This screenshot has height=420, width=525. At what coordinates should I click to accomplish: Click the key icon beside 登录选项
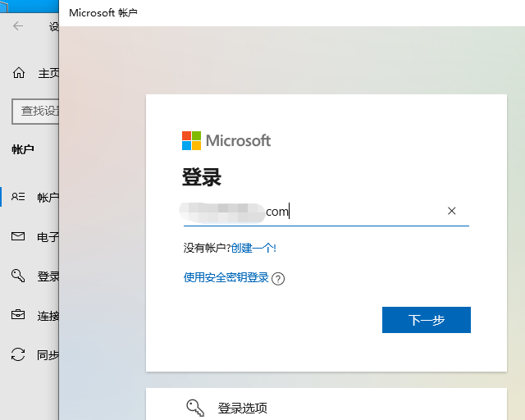point(195,408)
